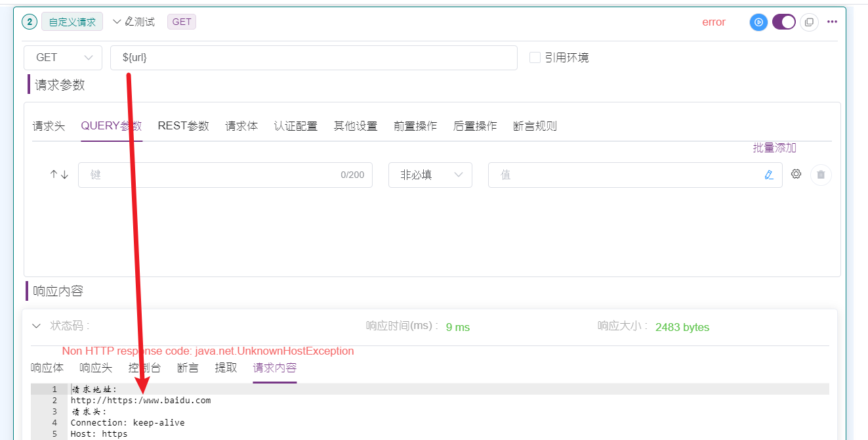
Task: Click the ${url} address field
Action: click(x=314, y=58)
